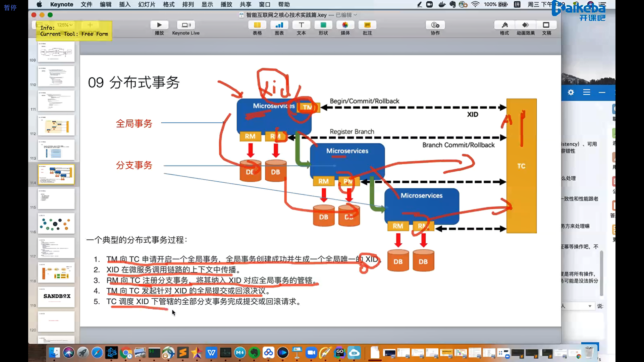The height and width of the screenshot is (362, 644).
Task: Open the dropdown arrow in chat panel
Action: [590, 306]
